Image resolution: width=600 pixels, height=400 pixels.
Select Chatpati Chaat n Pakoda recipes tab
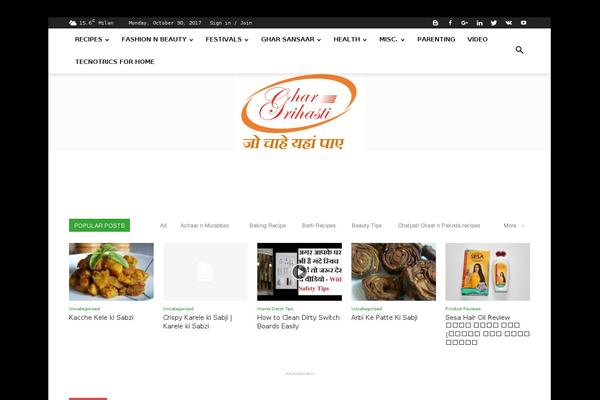(x=439, y=225)
